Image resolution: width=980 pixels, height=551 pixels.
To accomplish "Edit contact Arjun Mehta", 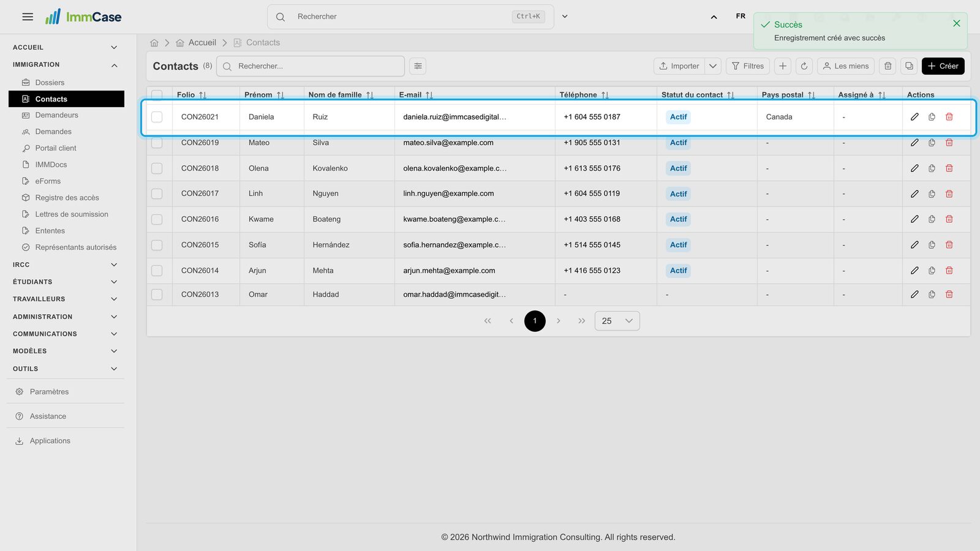I will [x=914, y=271].
